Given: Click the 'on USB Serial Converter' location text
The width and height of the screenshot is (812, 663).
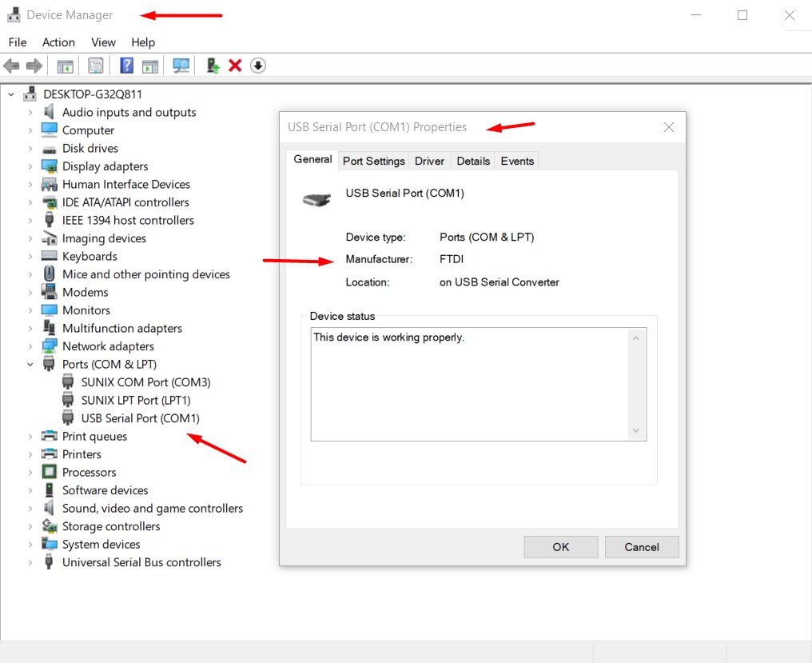Looking at the screenshot, I should click(x=500, y=282).
